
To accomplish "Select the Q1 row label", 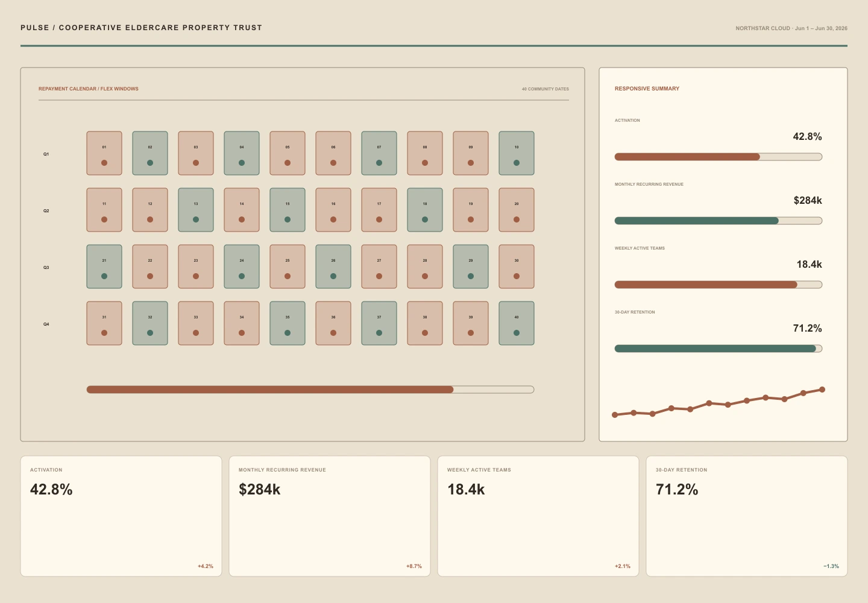I will (x=46, y=154).
